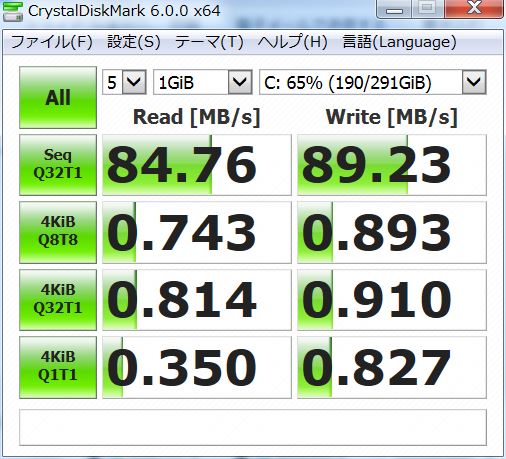506x459 pixels.
Task: Start the Seq Q32T1 test
Action: coord(58,165)
